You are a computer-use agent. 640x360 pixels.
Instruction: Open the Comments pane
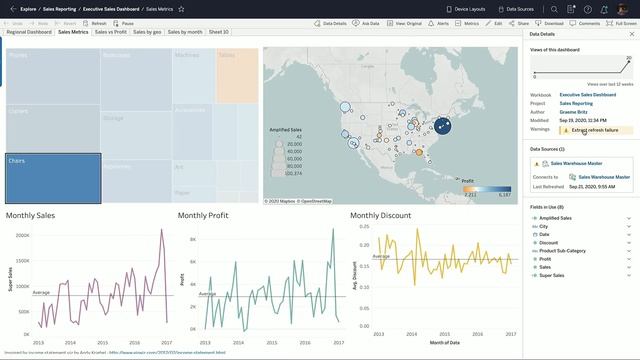click(585, 24)
